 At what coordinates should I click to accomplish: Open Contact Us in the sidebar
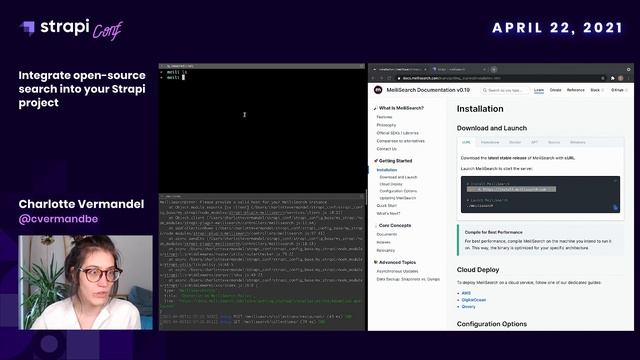387,149
